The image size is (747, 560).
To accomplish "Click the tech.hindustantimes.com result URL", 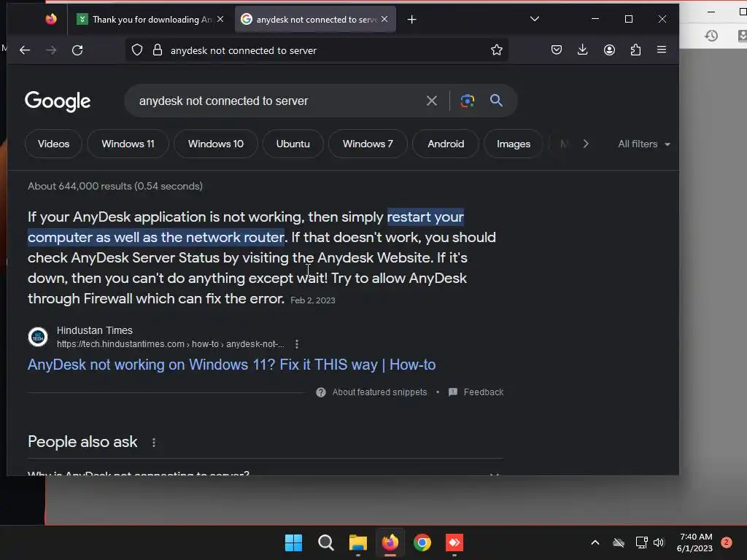I will pyautogui.click(x=170, y=344).
